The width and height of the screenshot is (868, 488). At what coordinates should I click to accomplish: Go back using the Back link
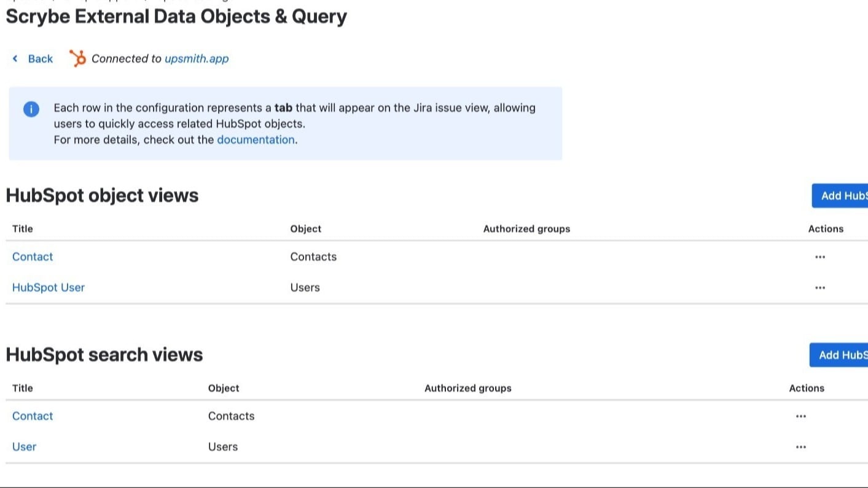41,59
